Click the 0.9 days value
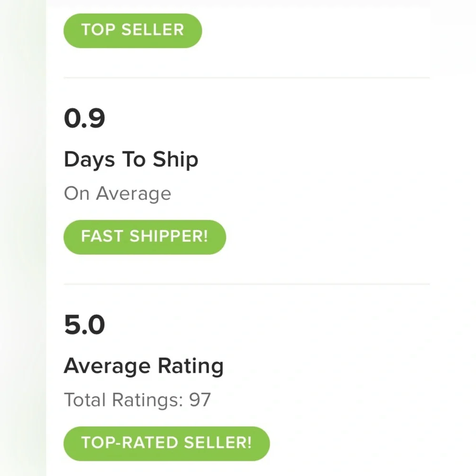This screenshot has height=476, width=476. pos(84,119)
